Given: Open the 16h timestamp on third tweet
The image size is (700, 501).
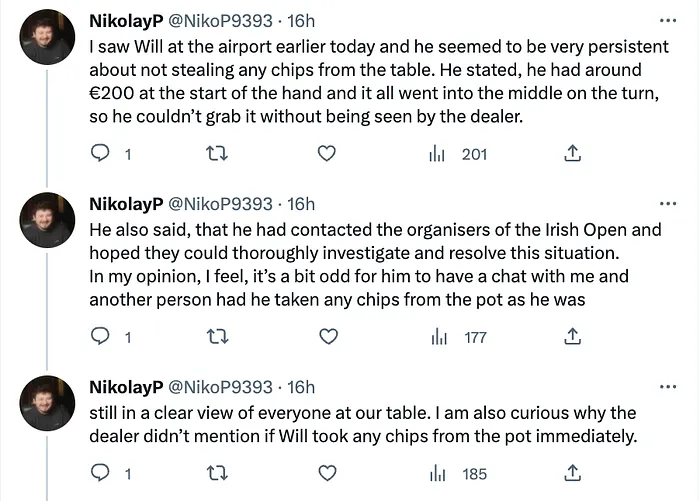Looking at the screenshot, I should 300,387.
